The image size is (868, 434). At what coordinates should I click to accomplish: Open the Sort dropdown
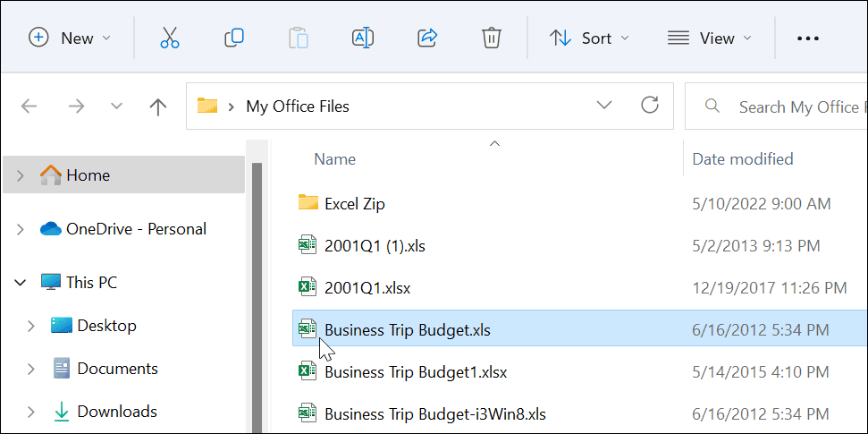tap(589, 38)
